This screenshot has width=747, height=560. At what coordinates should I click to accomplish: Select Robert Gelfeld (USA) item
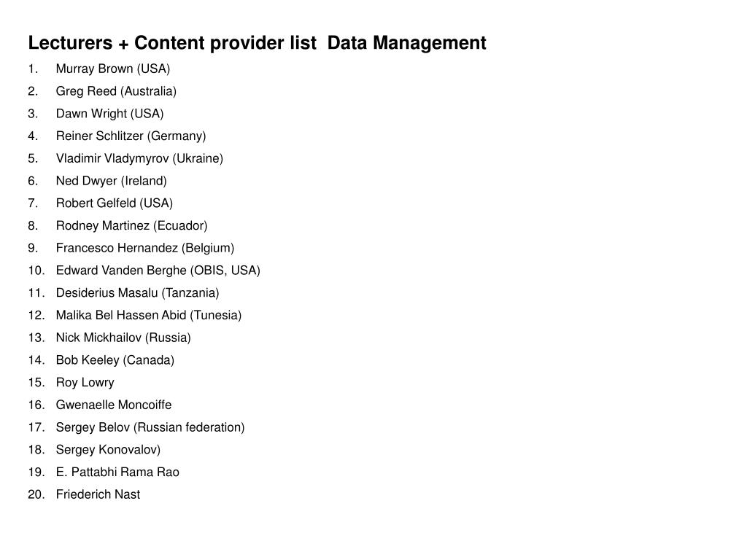click(x=115, y=203)
